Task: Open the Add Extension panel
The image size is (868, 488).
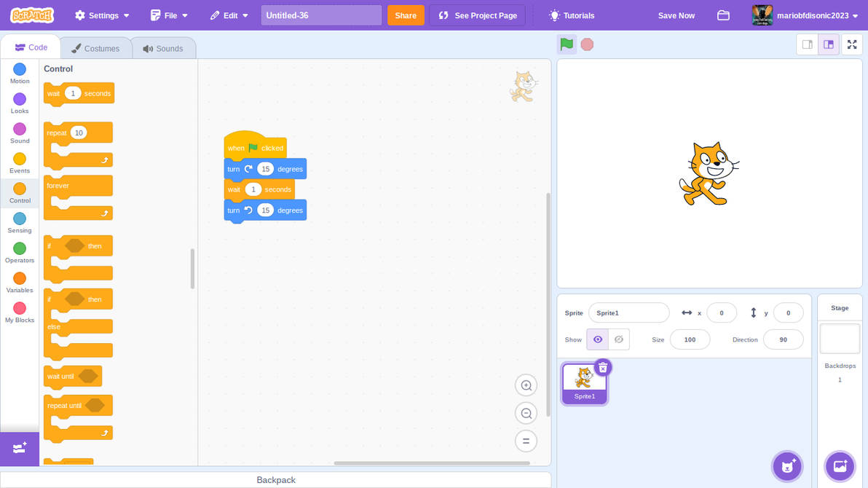Action: click(20, 449)
